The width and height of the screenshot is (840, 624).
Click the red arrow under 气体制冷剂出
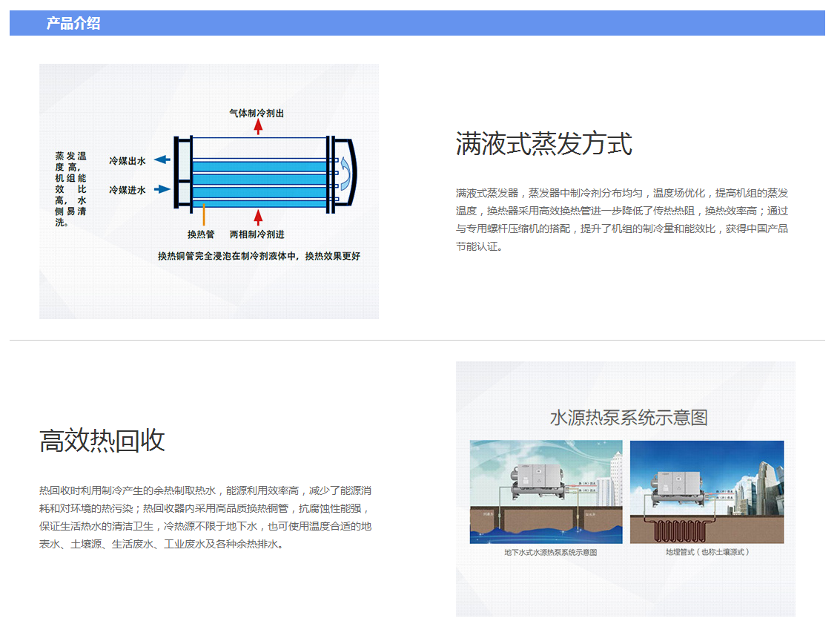coord(258,127)
